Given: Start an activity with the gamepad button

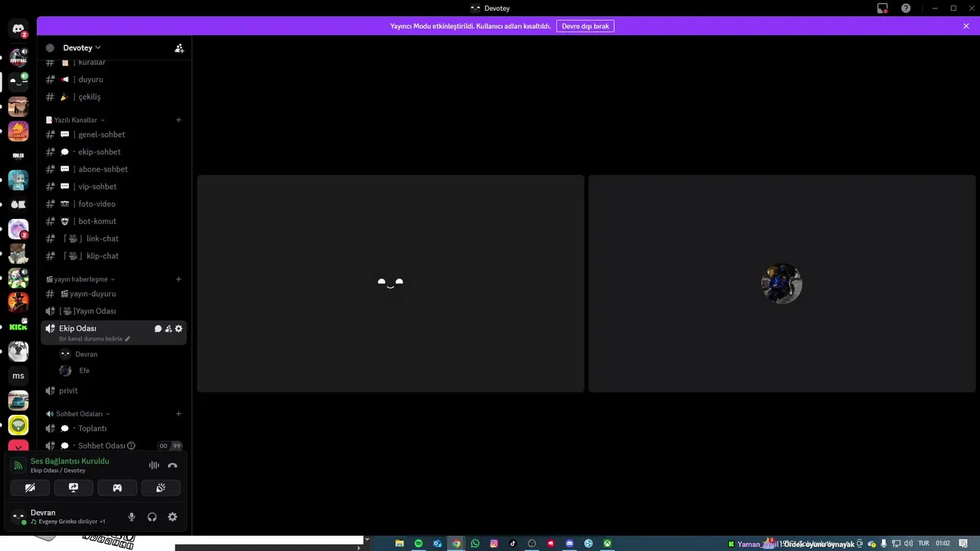Looking at the screenshot, I should pyautogui.click(x=117, y=487).
